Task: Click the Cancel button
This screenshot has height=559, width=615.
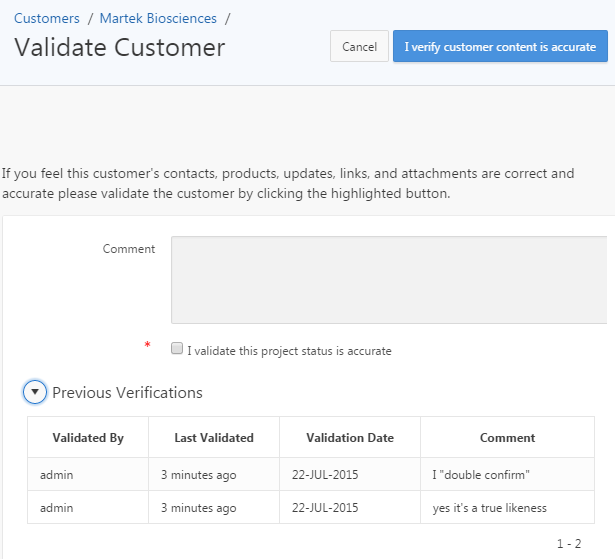Action: click(x=359, y=46)
